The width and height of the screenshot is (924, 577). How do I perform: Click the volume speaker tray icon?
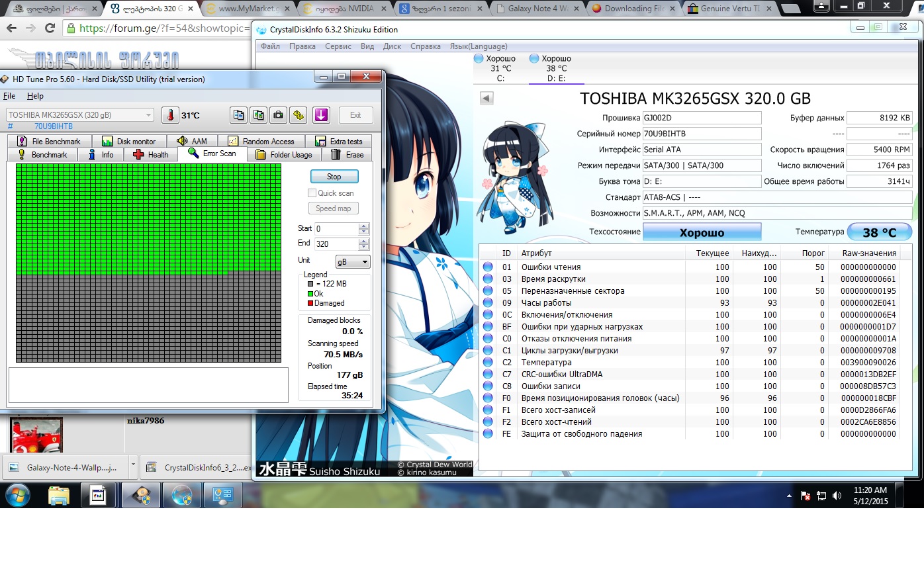point(837,496)
